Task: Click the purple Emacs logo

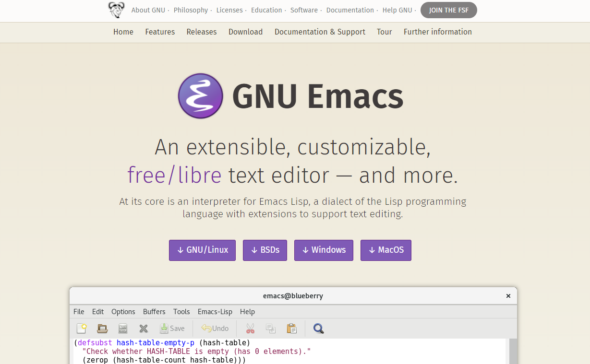Action: 200,96
